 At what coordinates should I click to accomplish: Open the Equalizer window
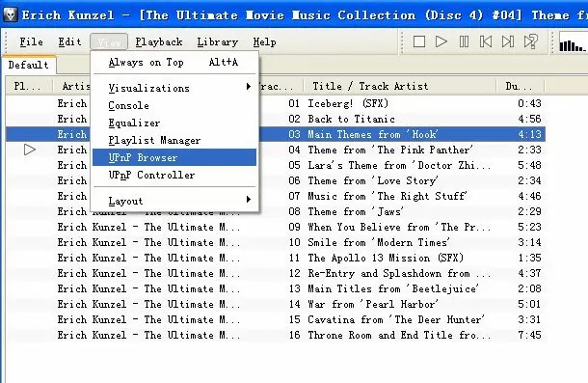[x=174, y=123]
